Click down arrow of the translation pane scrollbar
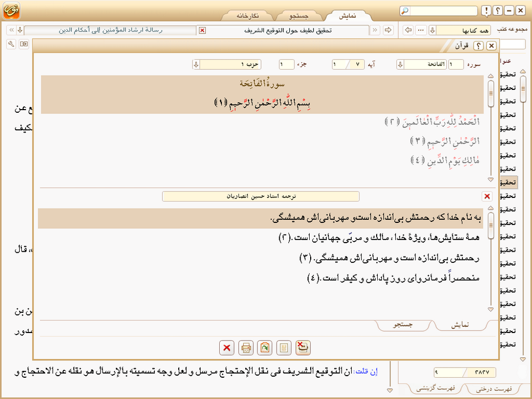The image size is (532, 399). click(491, 310)
